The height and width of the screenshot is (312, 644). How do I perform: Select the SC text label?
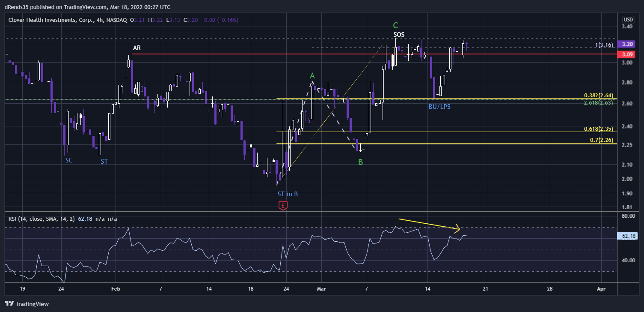pyautogui.click(x=69, y=160)
